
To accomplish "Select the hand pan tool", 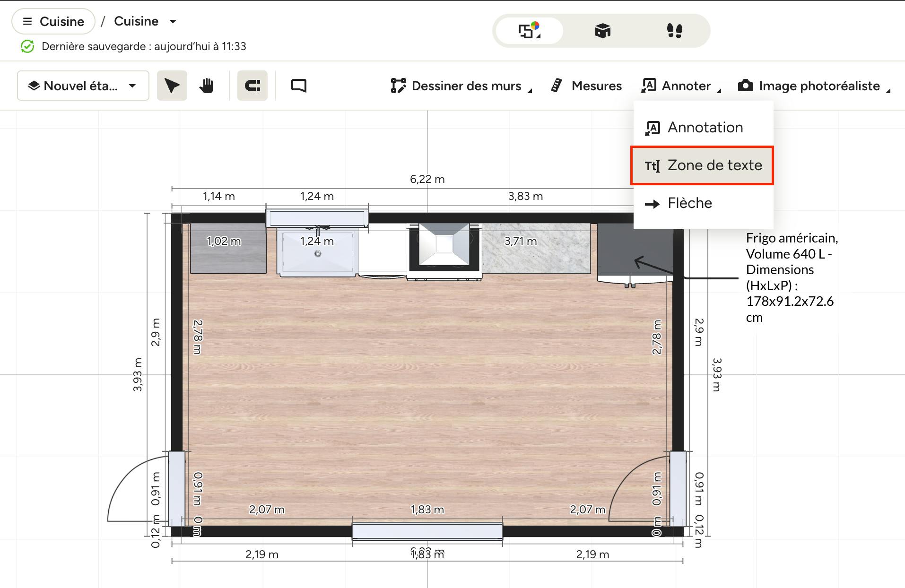I will (206, 86).
